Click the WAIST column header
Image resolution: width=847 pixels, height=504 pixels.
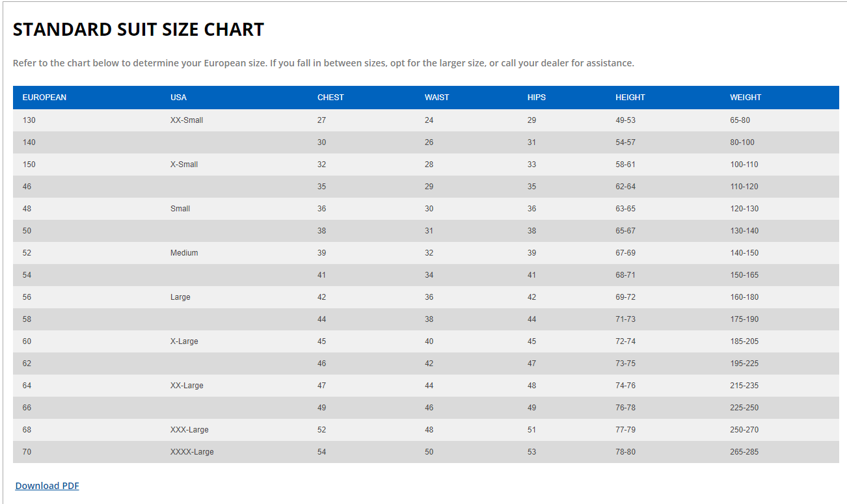[437, 98]
